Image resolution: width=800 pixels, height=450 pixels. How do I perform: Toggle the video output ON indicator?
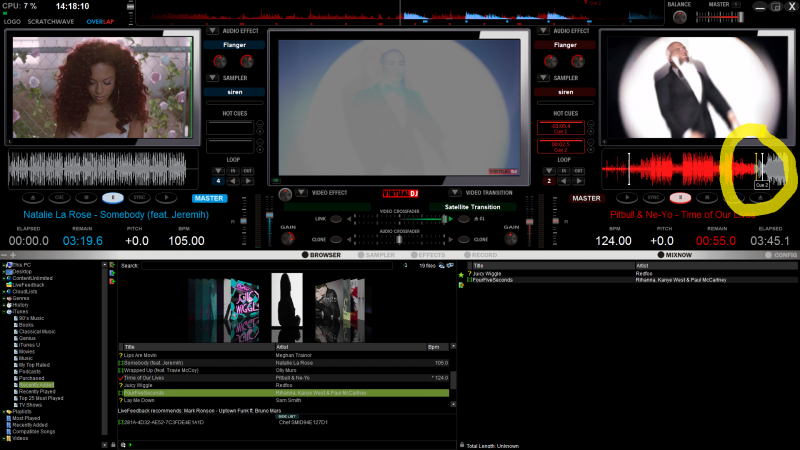click(276, 181)
